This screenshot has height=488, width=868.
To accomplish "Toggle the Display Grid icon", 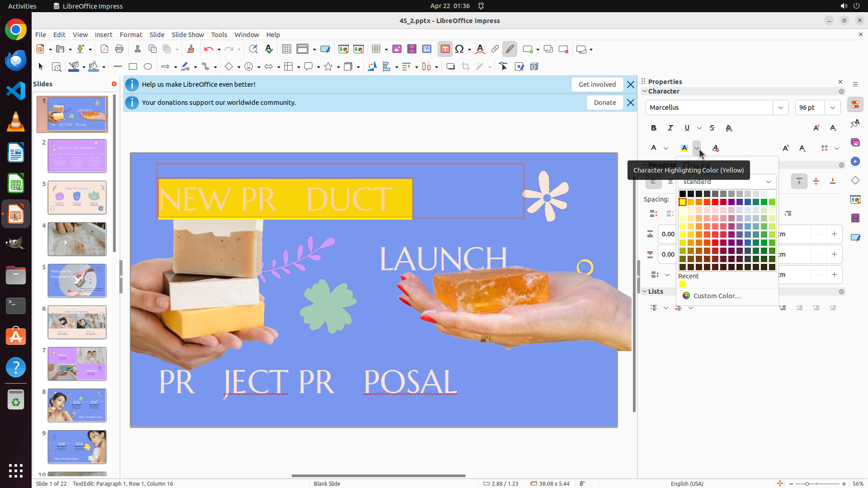I will [286, 49].
